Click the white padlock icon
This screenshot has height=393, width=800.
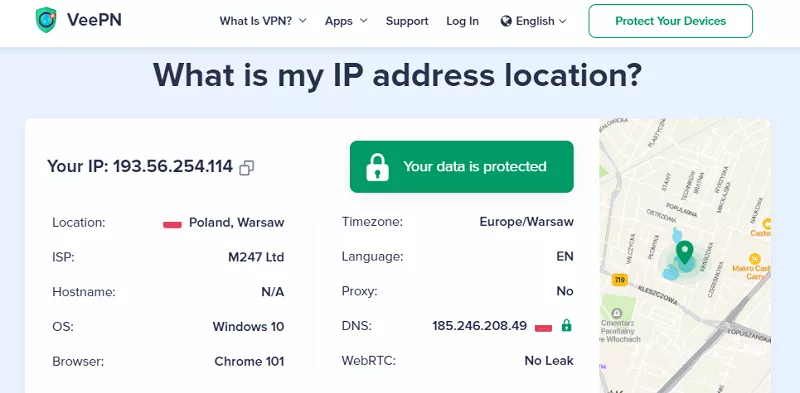[378, 166]
